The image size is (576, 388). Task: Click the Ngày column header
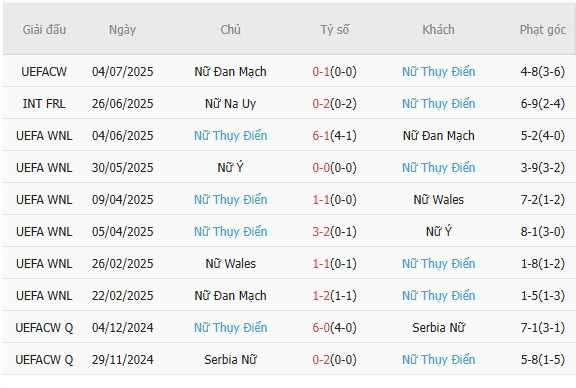click(122, 29)
